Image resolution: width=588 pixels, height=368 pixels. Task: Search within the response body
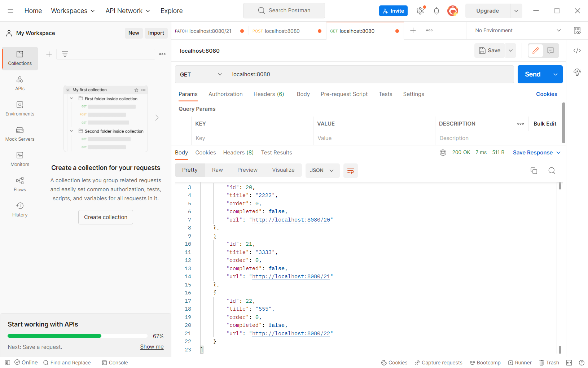click(x=552, y=170)
